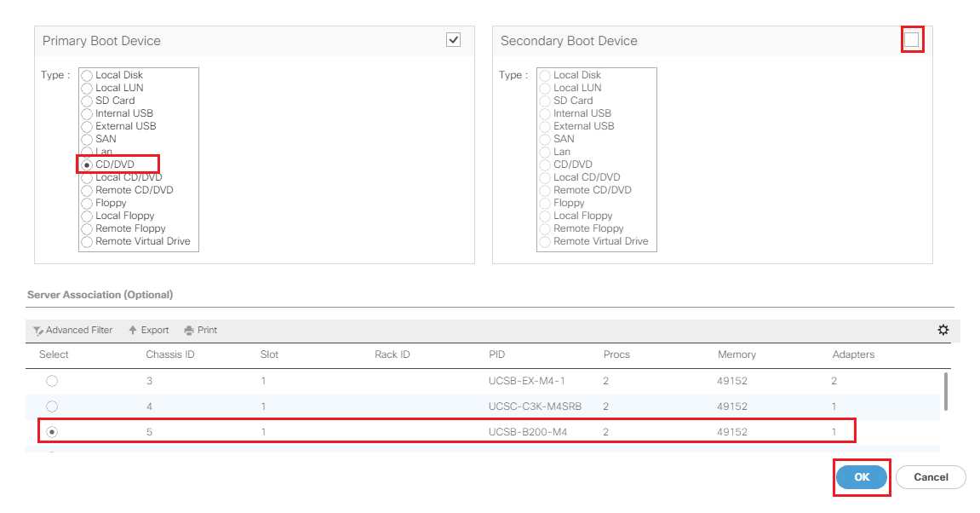Pick External USB under Primary Boot Device
Viewport: 980px width, 513px height.
click(87, 127)
